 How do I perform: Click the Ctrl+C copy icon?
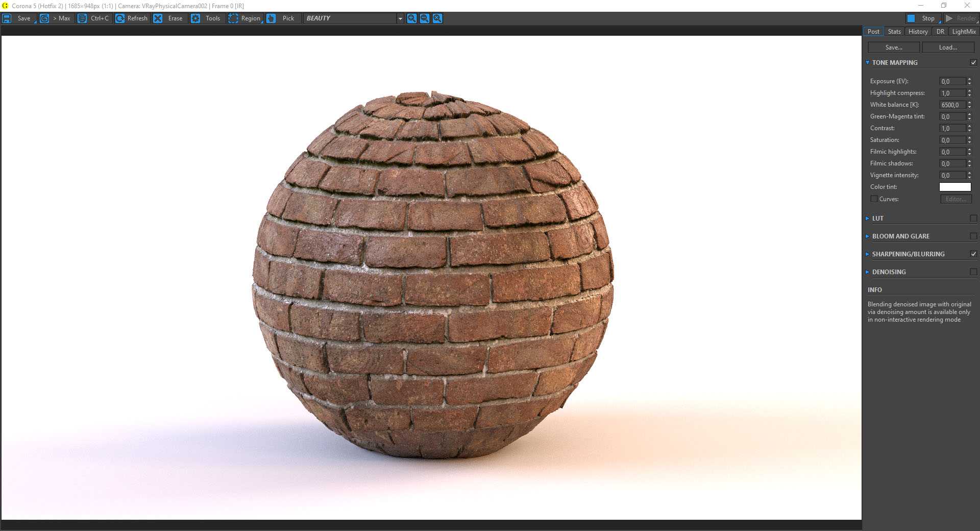coord(82,18)
